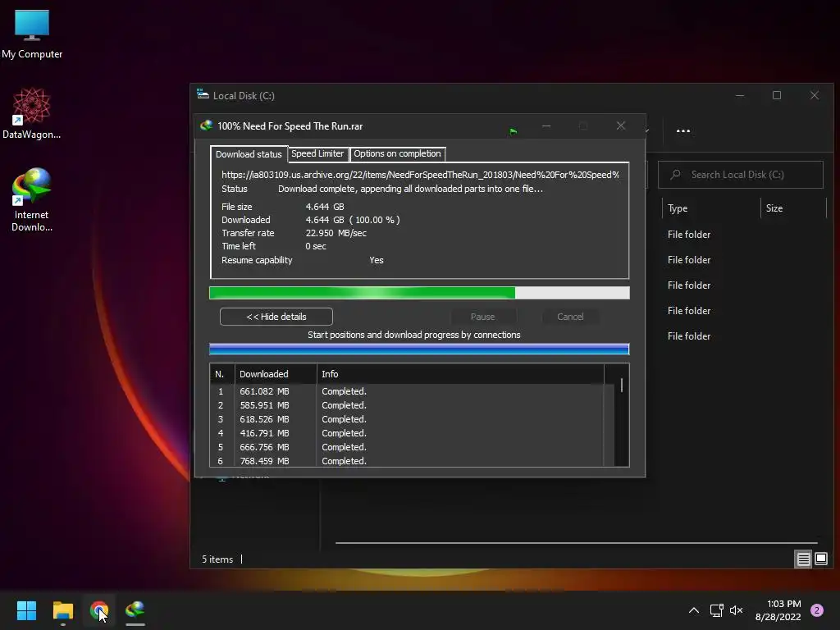Viewport: 840px width, 630px height.
Task: Switch Explorer to details view icon
Action: 803,559
